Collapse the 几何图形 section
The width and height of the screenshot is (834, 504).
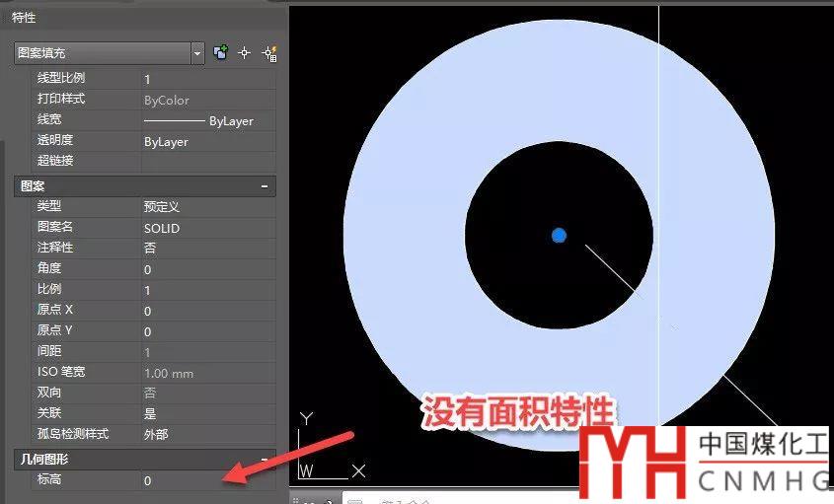265,459
